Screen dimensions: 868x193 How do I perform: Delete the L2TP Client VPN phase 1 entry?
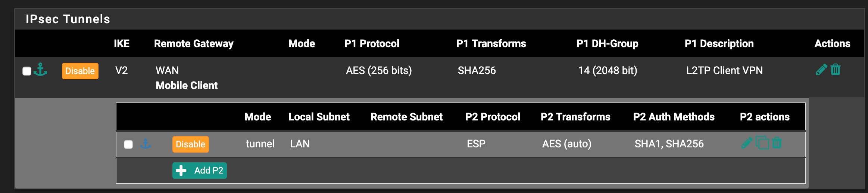[x=836, y=70]
